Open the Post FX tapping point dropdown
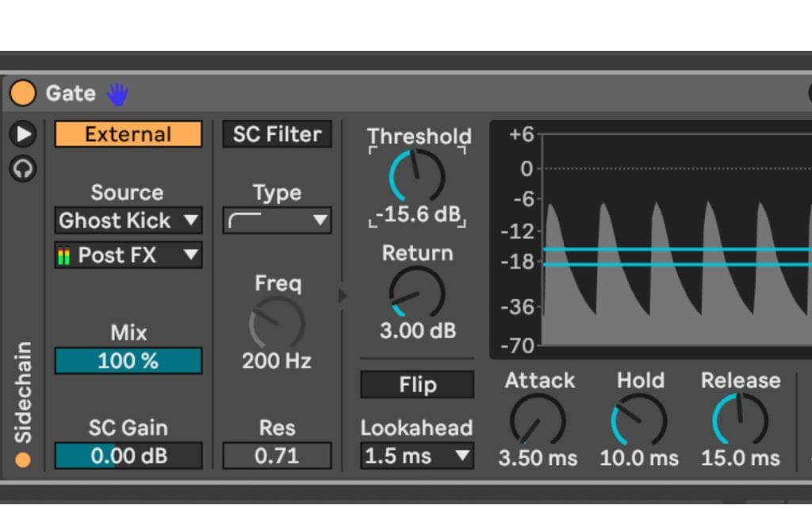Viewport: 812px width, 508px height. (x=128, y=255)
